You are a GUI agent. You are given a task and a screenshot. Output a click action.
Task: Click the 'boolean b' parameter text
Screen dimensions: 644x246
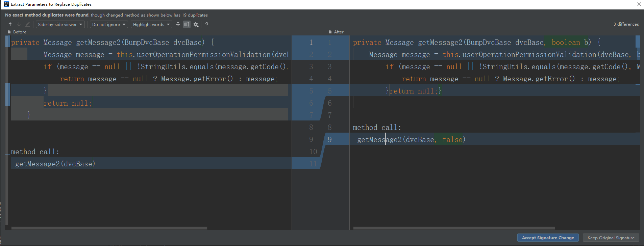[x=571, y=42]
